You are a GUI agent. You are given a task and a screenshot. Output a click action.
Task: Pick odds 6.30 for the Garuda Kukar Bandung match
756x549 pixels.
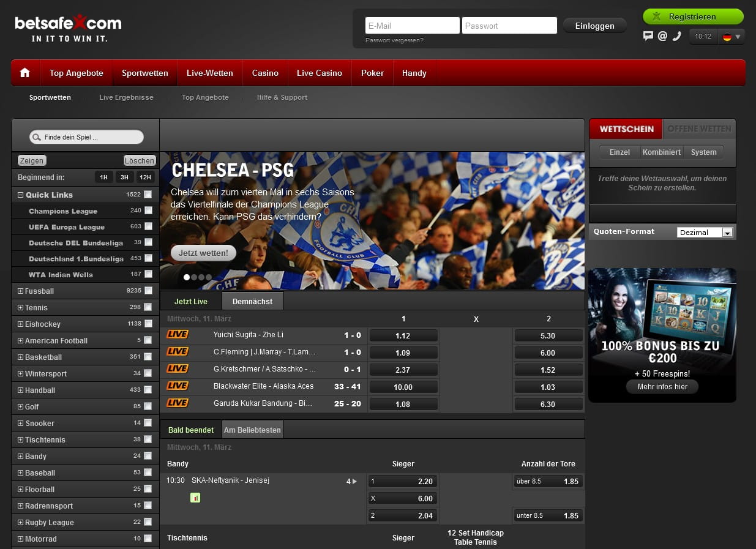point(548,404)
